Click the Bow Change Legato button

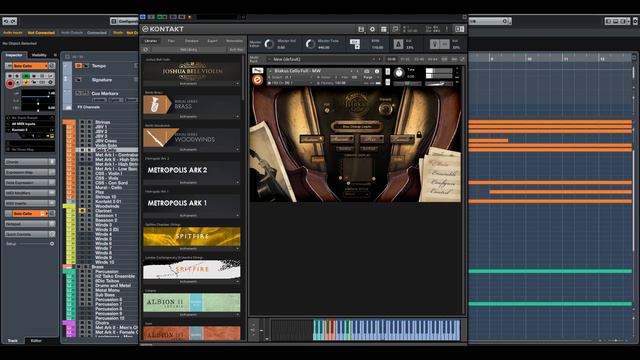(x=357, y=127)
